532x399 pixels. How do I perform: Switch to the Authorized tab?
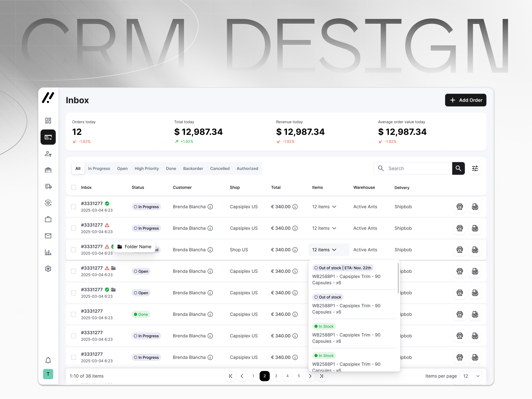coord(248,169)
